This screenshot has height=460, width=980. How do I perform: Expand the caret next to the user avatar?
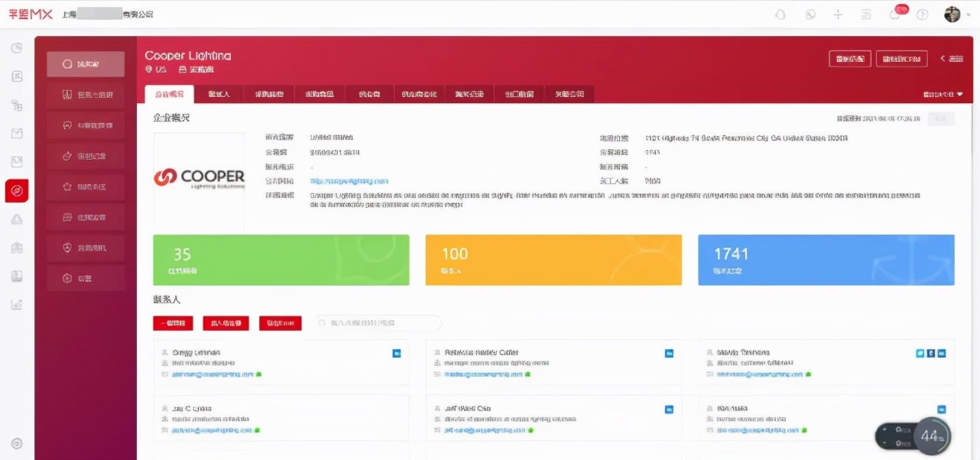(x=967, y=15)
